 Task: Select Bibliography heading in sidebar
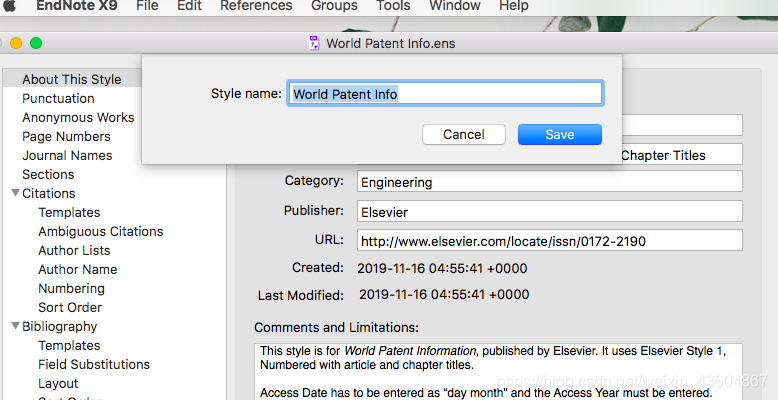[x=60, y=327]
